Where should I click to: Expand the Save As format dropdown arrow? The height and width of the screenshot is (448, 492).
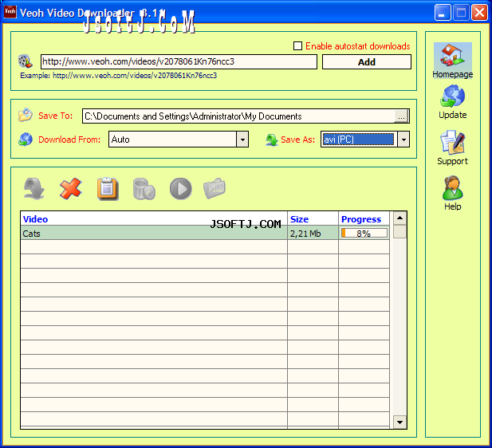[x=403, y=140]
